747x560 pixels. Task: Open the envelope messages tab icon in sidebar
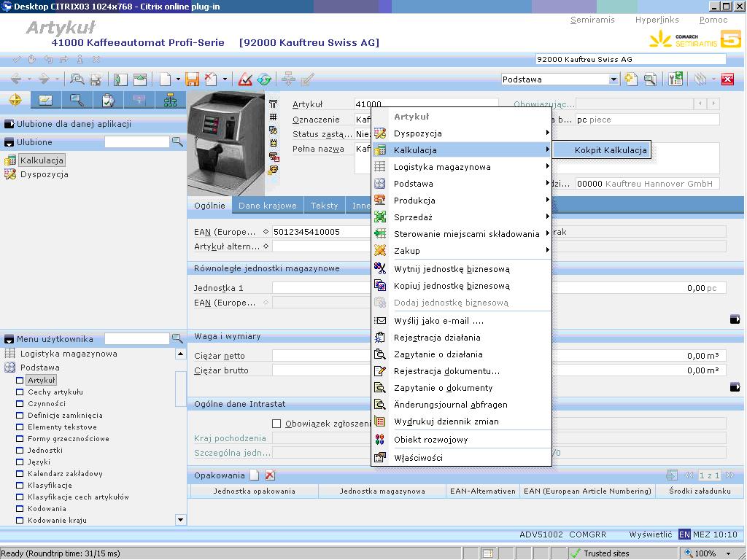tap(46, 100)
